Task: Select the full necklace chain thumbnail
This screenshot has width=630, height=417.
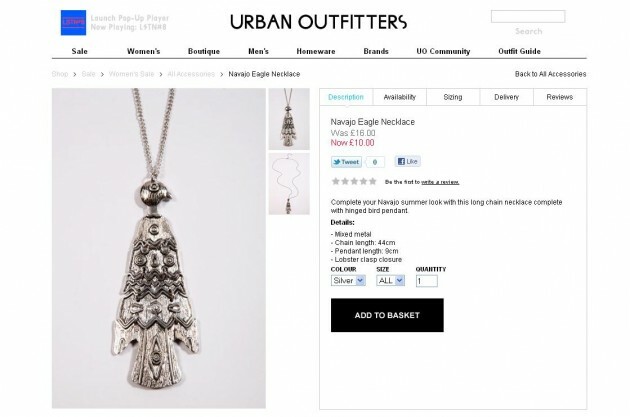Action: pyautogui.click(x=289, y=184)
